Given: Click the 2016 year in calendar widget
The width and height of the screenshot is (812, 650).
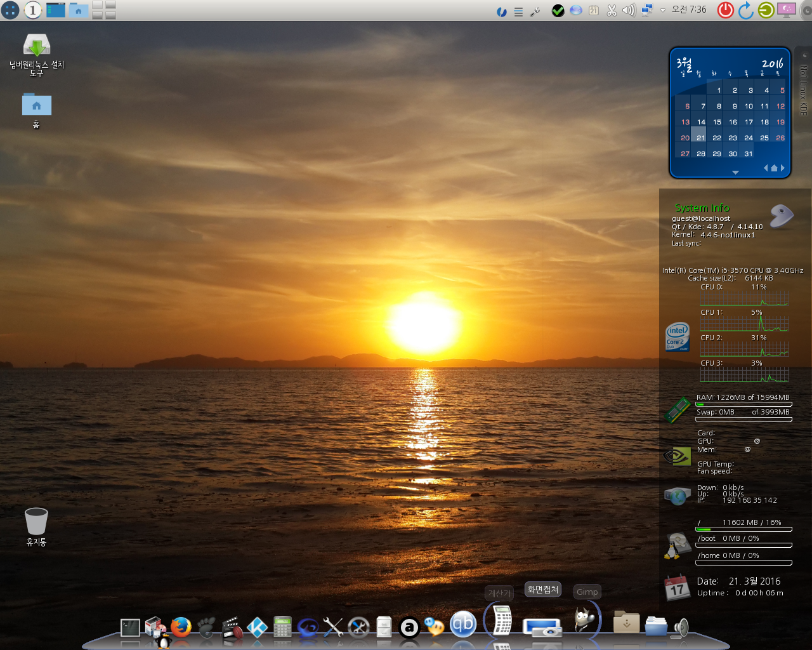Looking at the screenshot, I should tap(773, 63).
